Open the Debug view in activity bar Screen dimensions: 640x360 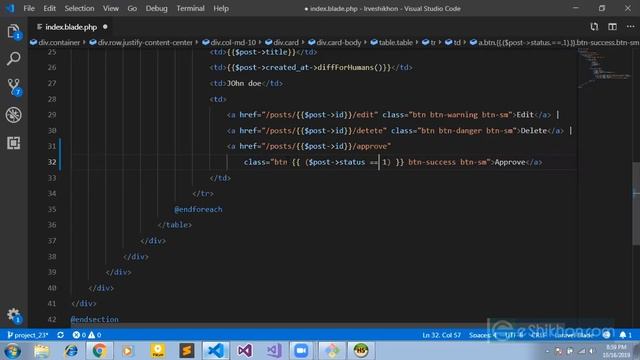[x=13, y=115]
